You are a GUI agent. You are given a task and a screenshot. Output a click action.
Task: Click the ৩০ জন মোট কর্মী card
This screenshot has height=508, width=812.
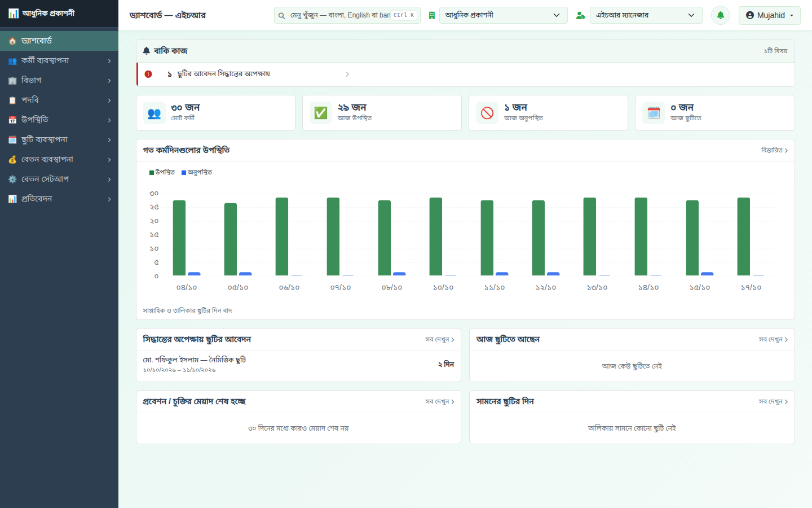215,113
